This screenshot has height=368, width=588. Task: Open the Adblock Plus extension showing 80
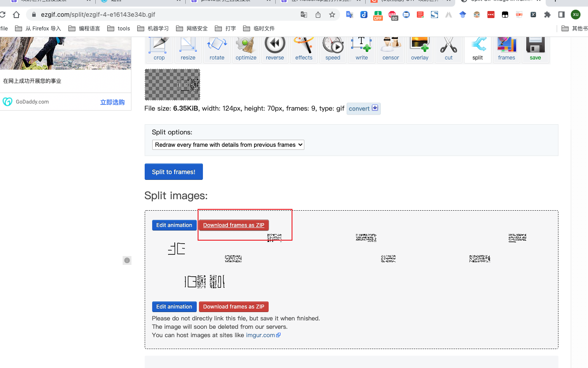tap(392, 15)
